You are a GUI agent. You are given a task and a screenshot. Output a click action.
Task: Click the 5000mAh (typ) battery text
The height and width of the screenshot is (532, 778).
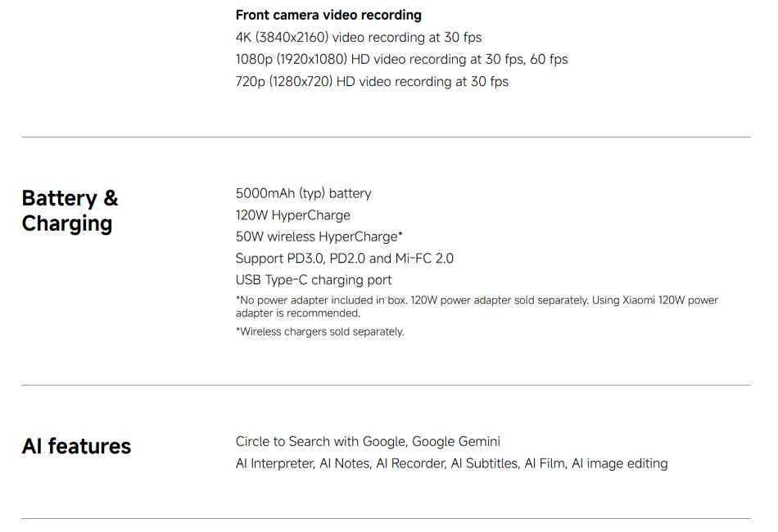[304, 193]
